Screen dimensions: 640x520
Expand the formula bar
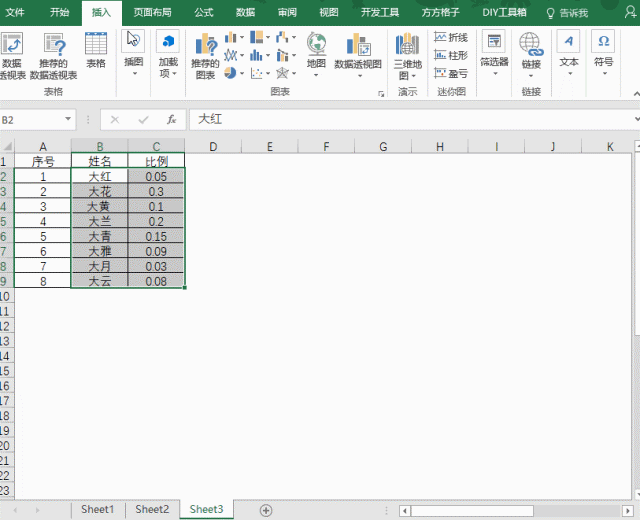click(x=636, y=119)
